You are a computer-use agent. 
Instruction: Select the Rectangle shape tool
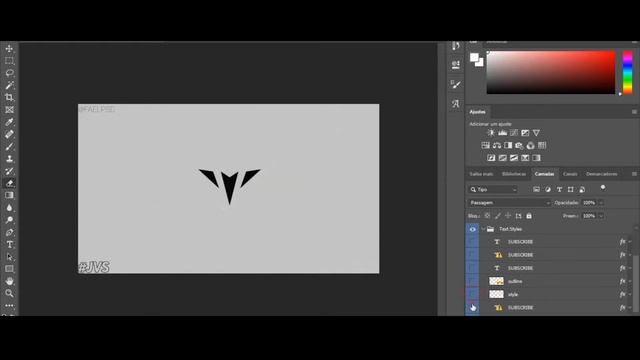(9, 269)
